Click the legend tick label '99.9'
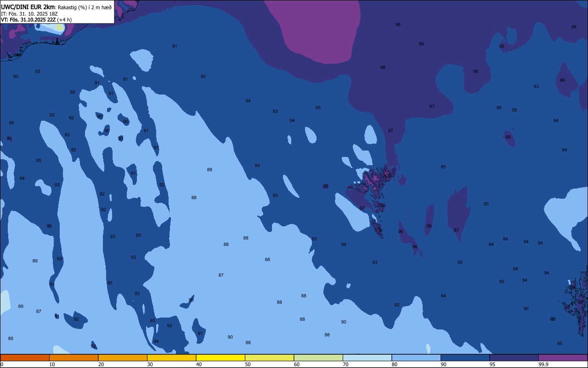This screenshot has height=368, width=588. 543,364
